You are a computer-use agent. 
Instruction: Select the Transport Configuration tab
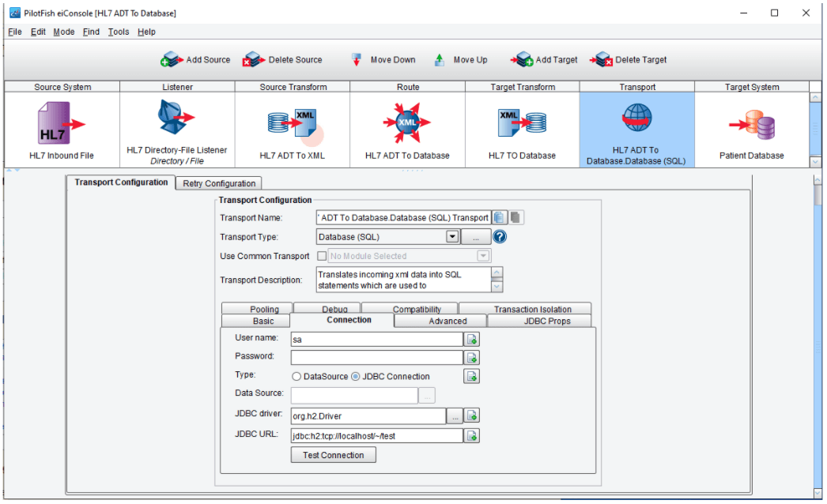coord(121,182)
